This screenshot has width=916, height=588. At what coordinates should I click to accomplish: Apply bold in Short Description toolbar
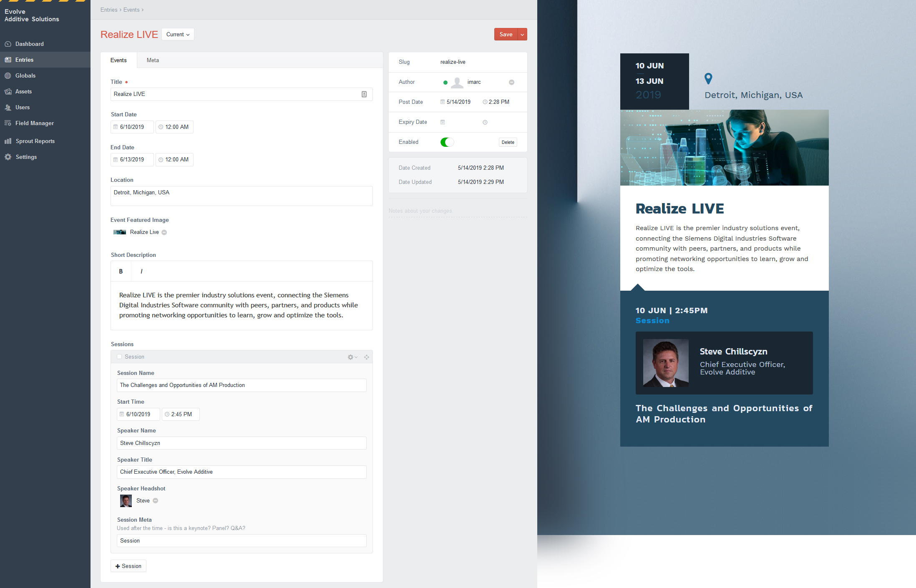[x=121, y=271]
